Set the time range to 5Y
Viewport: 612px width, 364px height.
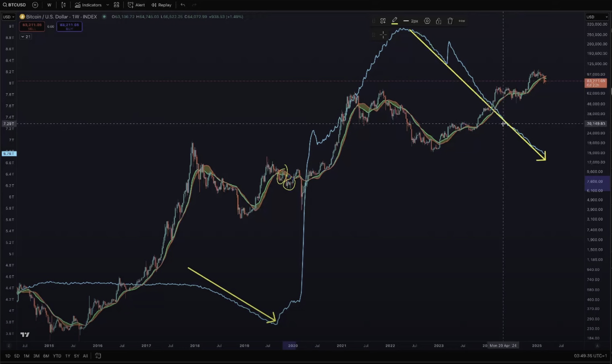pyautogui.click(x=76, y=356)
